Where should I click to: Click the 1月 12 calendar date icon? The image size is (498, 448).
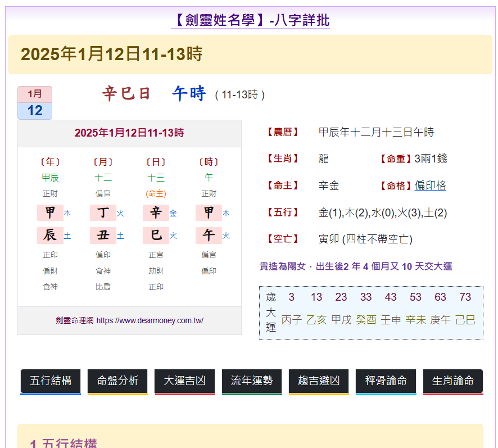coord(35,103)
